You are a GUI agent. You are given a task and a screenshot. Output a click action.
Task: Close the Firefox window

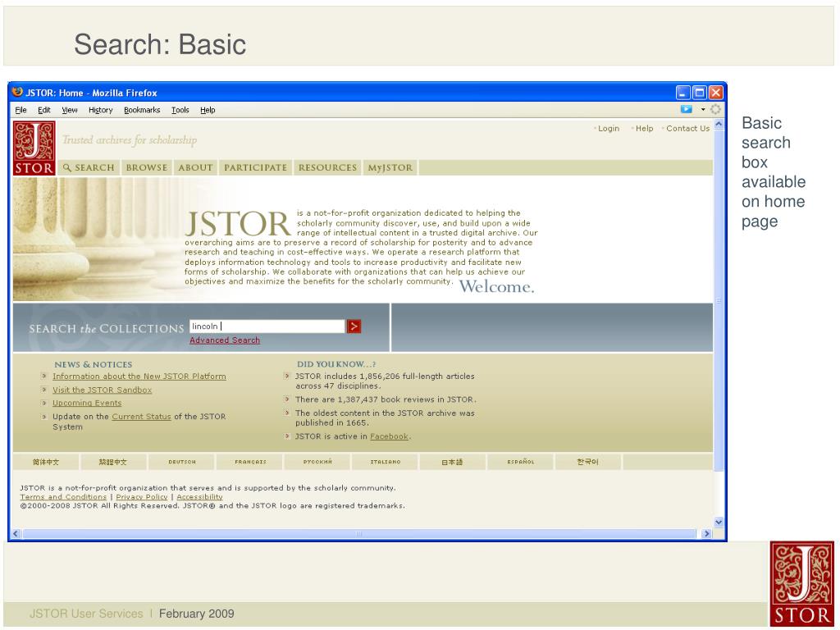click(715, 93)
